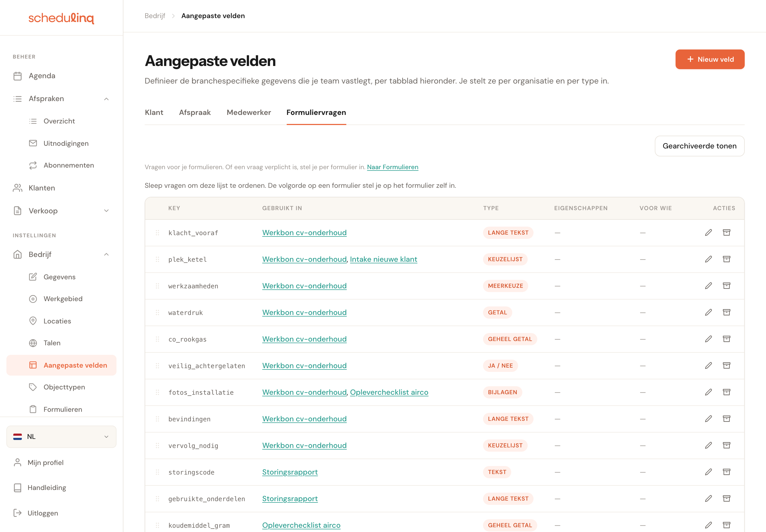Viewport: 766px width, 532px height.
Task: Click the schedulinq logo
Action: point(61,18)
